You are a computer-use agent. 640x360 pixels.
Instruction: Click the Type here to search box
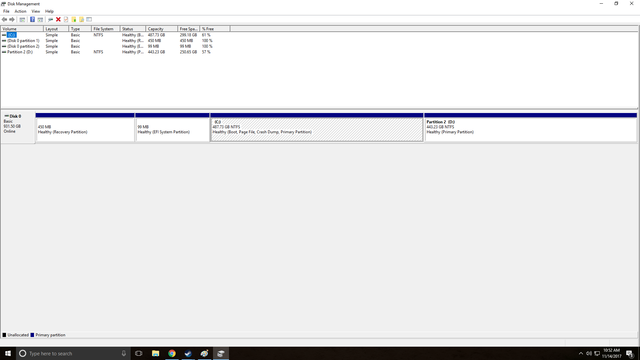click(x=73, y=353)
